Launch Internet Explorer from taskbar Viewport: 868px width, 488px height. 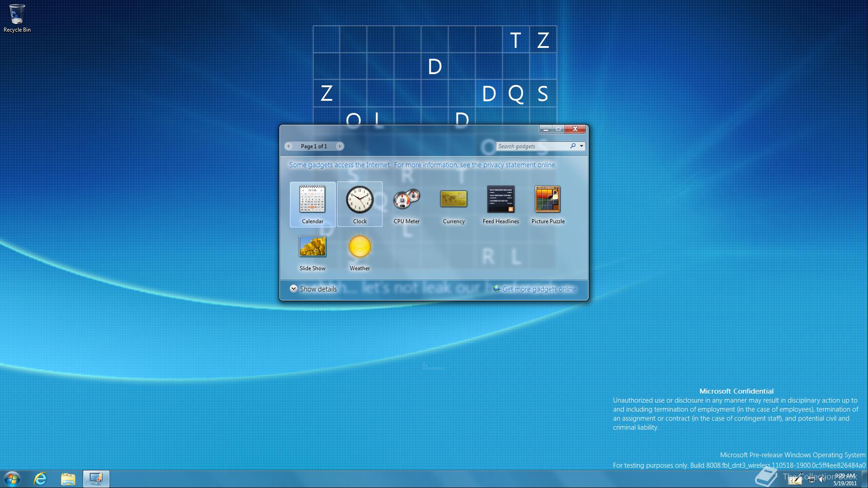(41, 479)
